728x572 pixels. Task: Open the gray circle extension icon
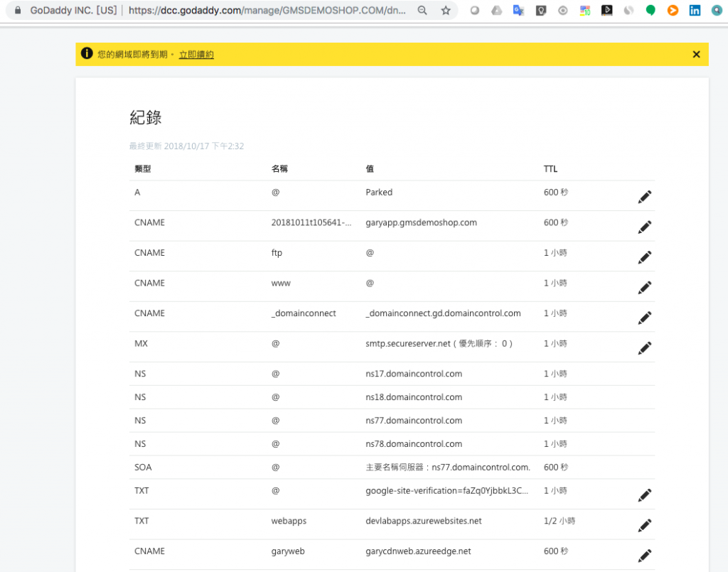(x=474, y=10)
